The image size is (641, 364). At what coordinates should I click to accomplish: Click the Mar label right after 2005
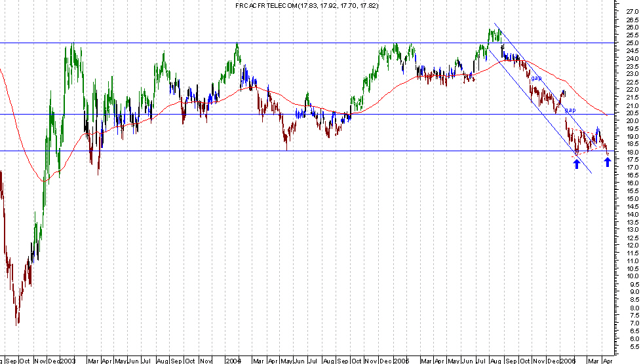click(426, 361)
